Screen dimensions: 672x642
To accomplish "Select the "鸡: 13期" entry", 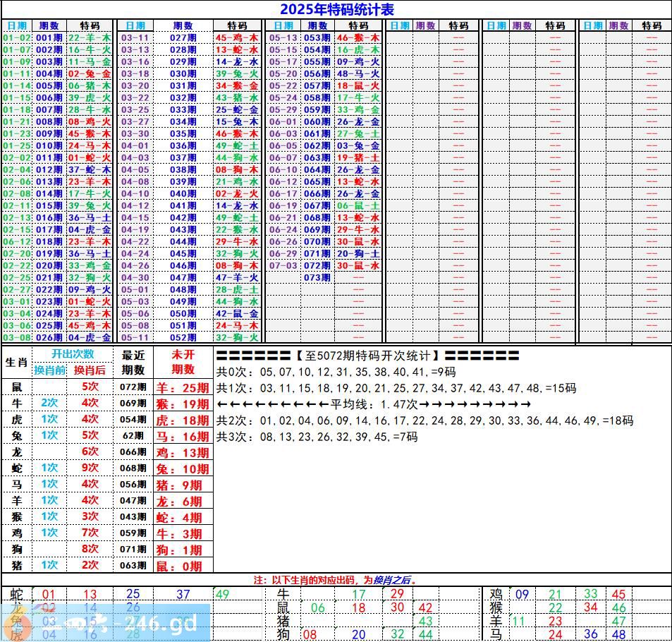I will [x=183, y=453].
